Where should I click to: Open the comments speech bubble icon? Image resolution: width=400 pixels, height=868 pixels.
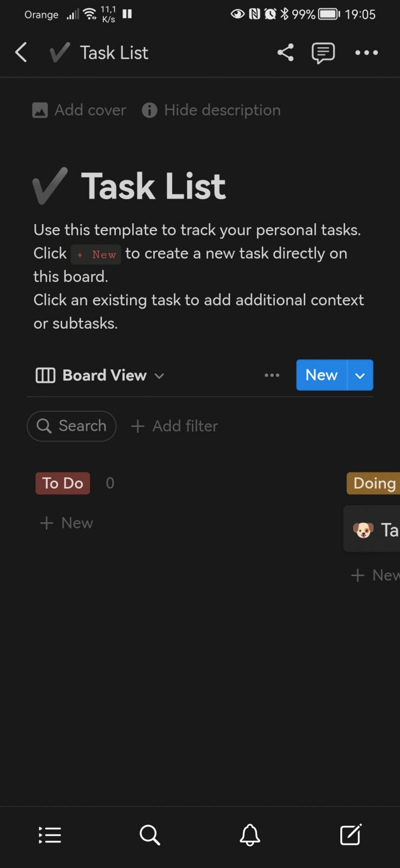click(x=323, y=53)
